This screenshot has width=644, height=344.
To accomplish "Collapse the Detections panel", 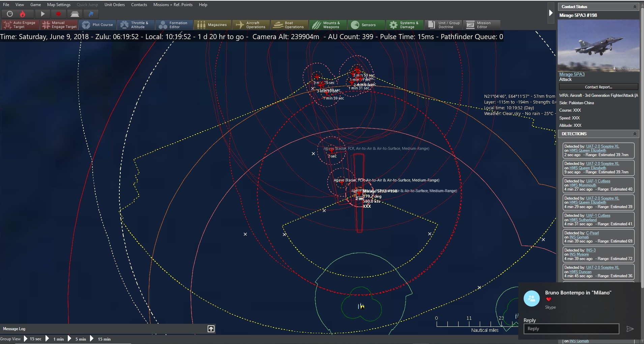I will (x=635, y=134).
